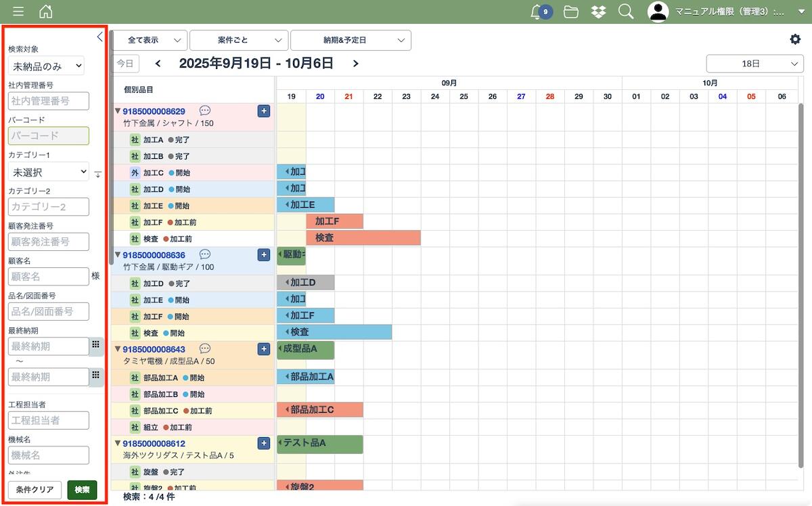Open comment bubble for 9185000008629

tap(205, 111)
